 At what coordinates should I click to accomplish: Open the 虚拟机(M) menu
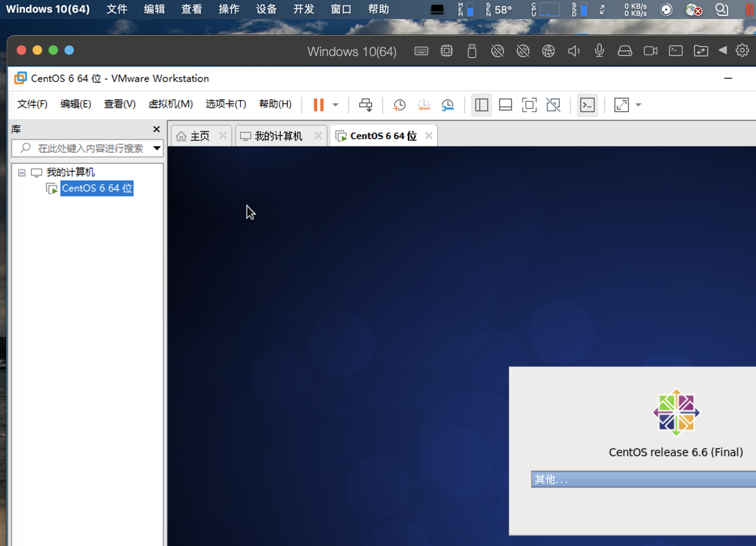point(171,104)
